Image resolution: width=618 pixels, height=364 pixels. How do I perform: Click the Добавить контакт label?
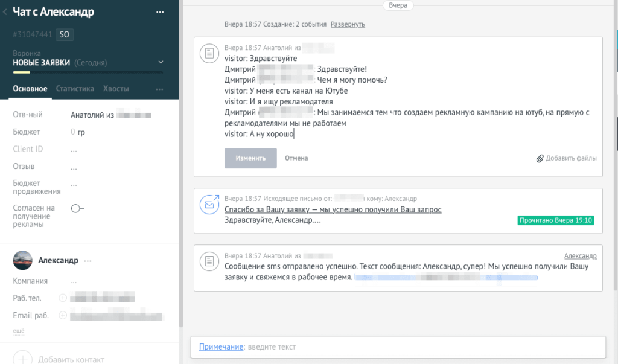point(71,360)
